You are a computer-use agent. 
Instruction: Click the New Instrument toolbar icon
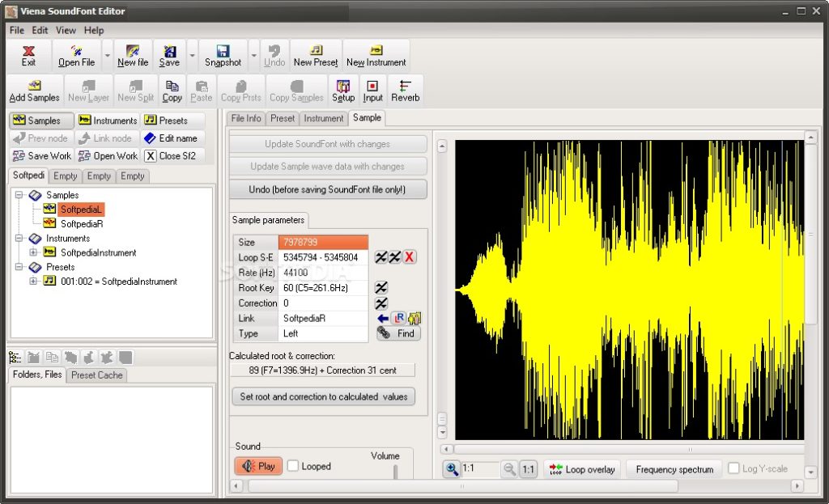pos(376,55)
